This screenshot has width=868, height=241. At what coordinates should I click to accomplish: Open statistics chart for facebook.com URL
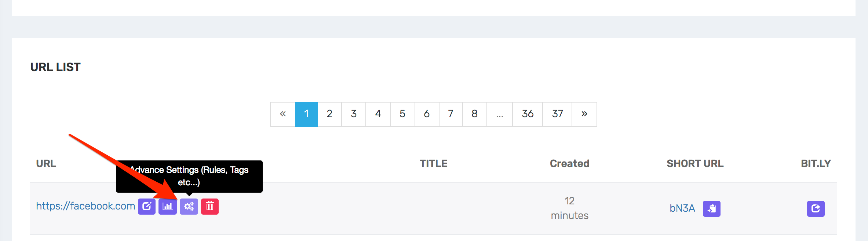click(x=168, y=207)
